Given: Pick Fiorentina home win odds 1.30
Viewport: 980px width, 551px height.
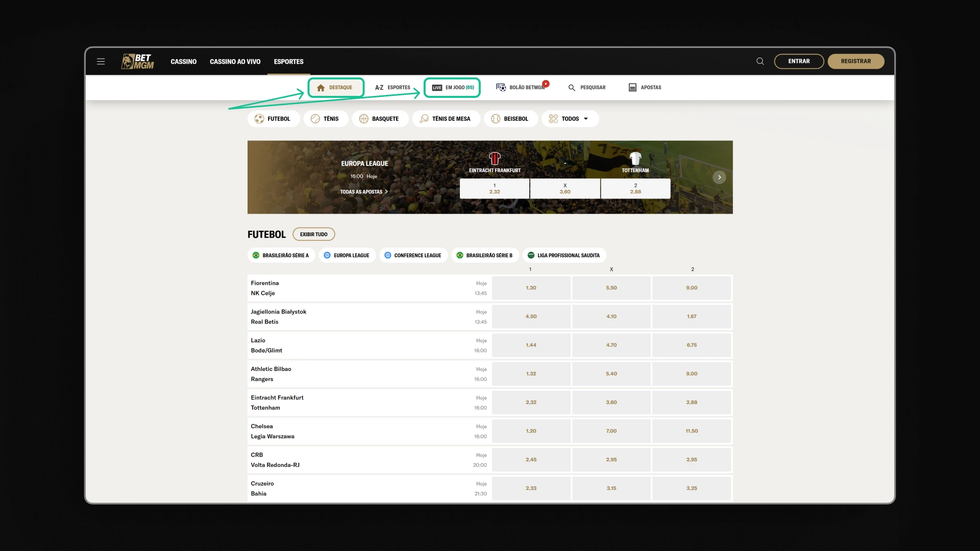Looking at the screenshot, I should 531,288.
